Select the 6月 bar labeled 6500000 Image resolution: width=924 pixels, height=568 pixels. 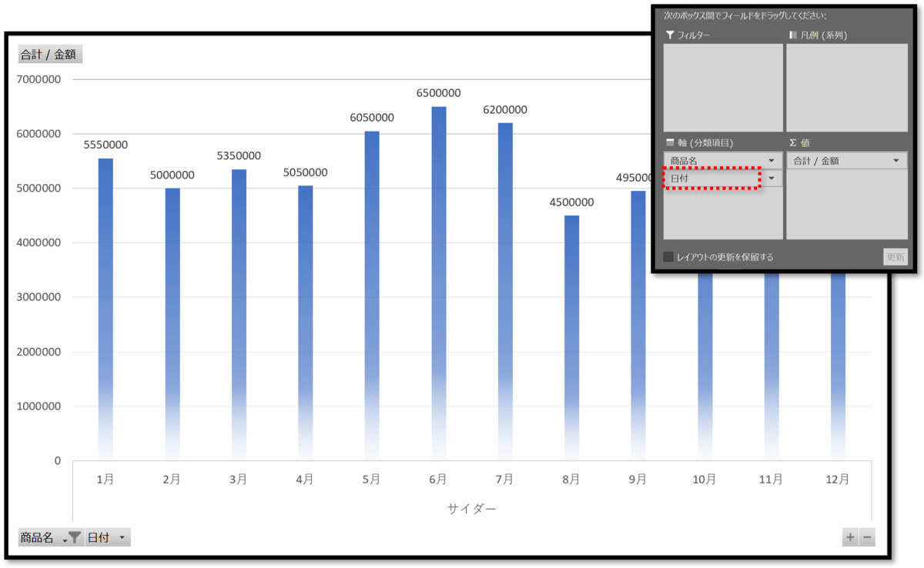click(x=438, y=283)
